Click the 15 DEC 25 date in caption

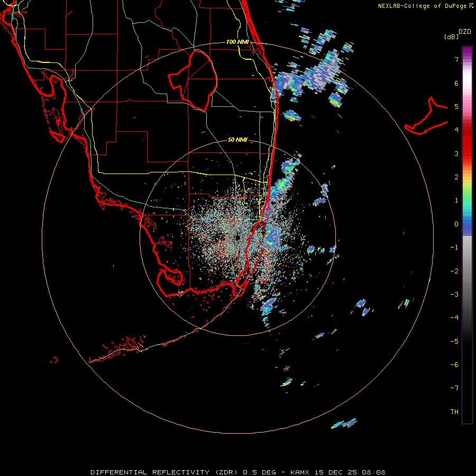[x=336, y=472]
